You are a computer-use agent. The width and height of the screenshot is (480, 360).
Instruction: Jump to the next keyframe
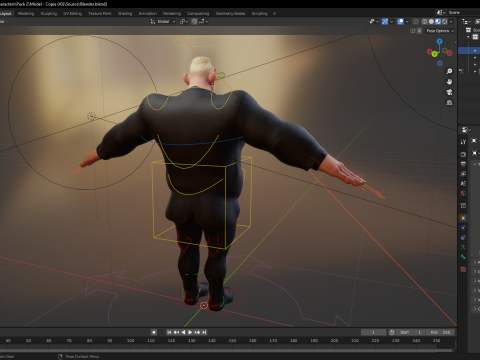tap(197, 332)
